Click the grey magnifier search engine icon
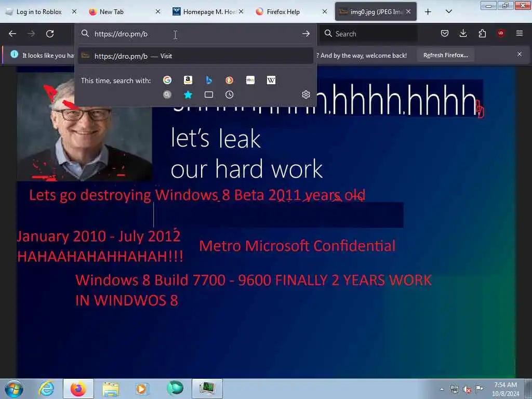This screenshot has height=399, width=532. [167, 95]
